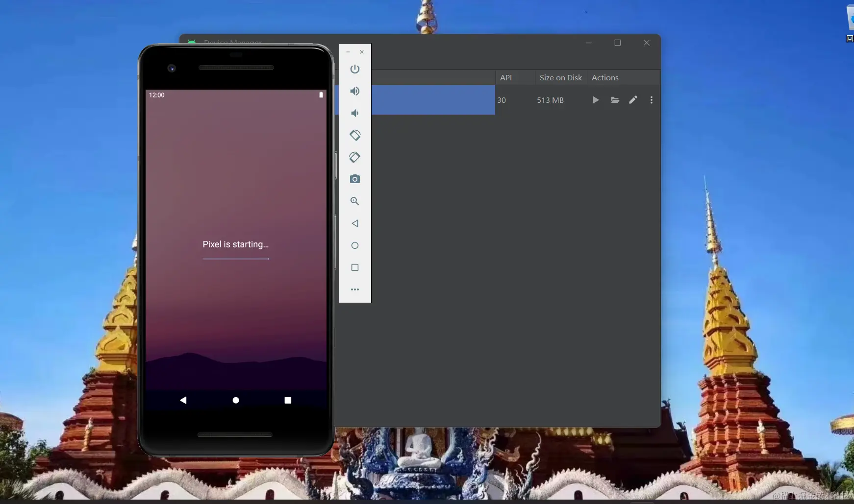
Task: Click the Home circle in emulator toolbar
Action: 355,245
